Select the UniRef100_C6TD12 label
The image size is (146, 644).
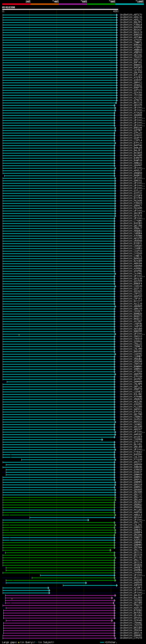[131, 70]
